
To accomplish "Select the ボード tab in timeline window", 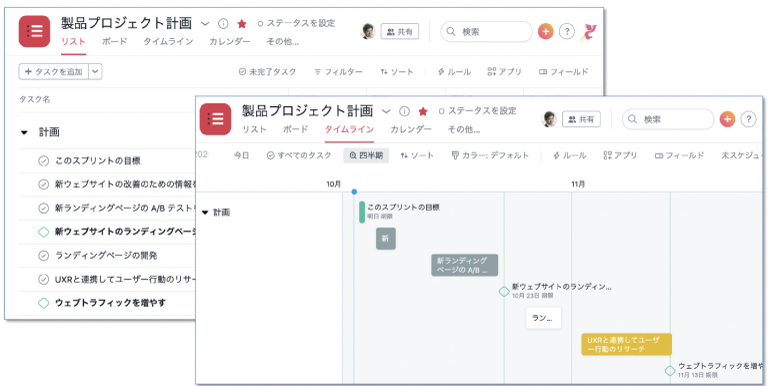I will (x=296, y=130).
